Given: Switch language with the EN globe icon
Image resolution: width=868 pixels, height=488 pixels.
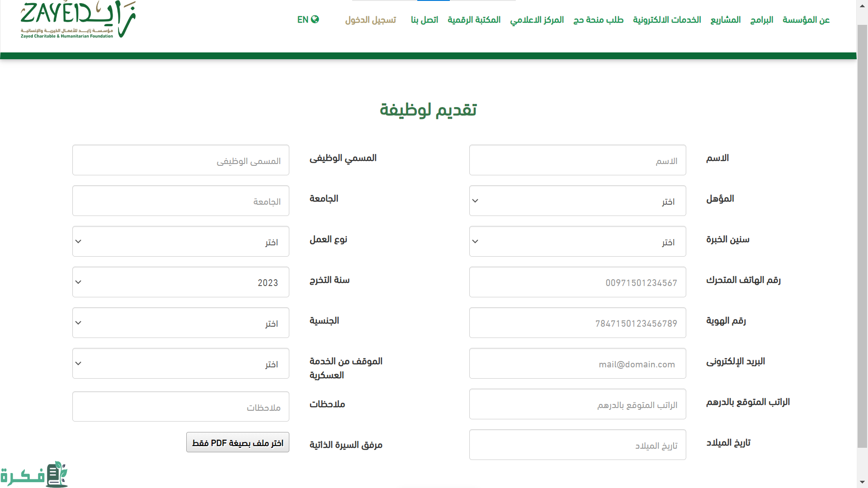Looking at the screenshot, I should [308, 19].
